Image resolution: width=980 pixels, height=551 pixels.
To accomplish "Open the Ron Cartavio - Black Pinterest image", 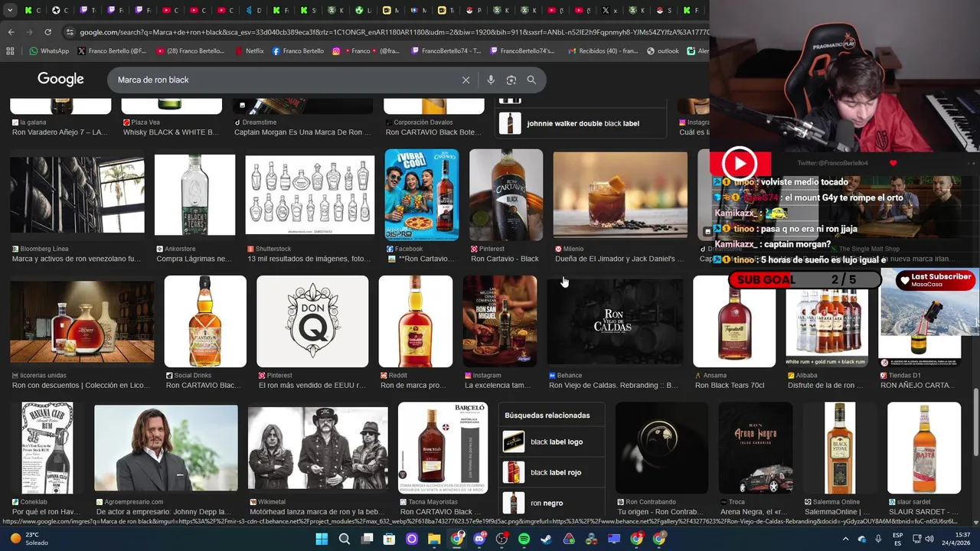I will [506, 194].
